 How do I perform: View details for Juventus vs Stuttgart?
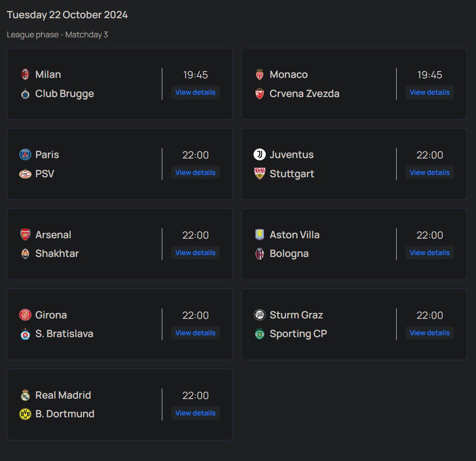(429, 172)
